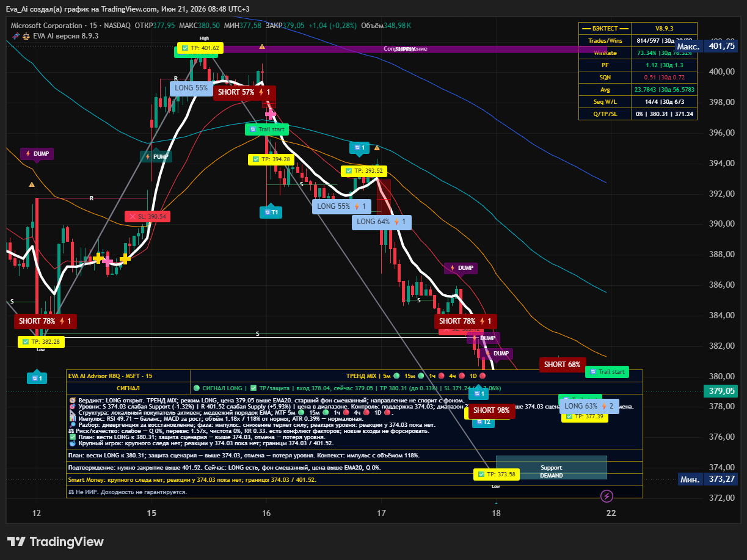Click the Вердикт line in advisor panel
The height and width of the screenshot is (560, 747).
266,400
